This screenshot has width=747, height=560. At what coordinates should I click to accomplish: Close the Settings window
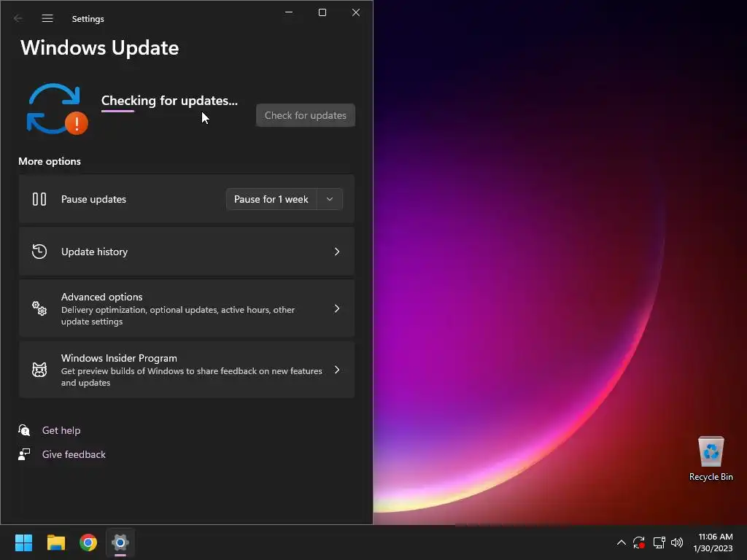[x=356, y=12]
